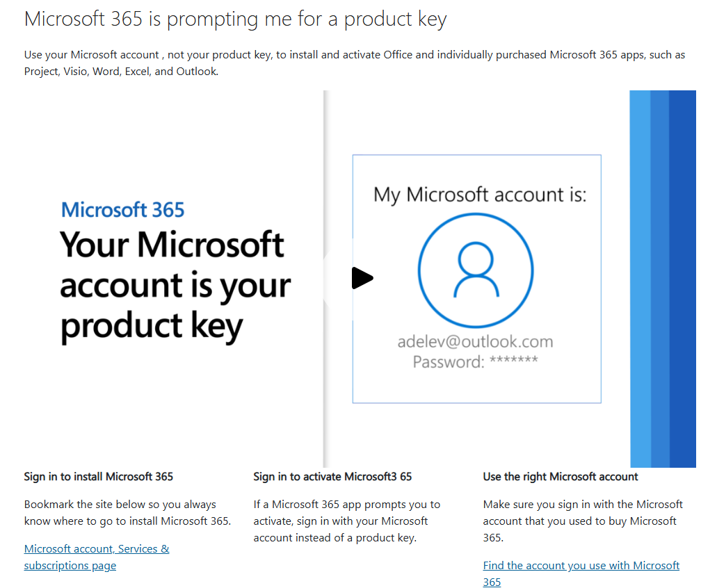Click the blue Microsoft 365 logo text

coord(122,210)
